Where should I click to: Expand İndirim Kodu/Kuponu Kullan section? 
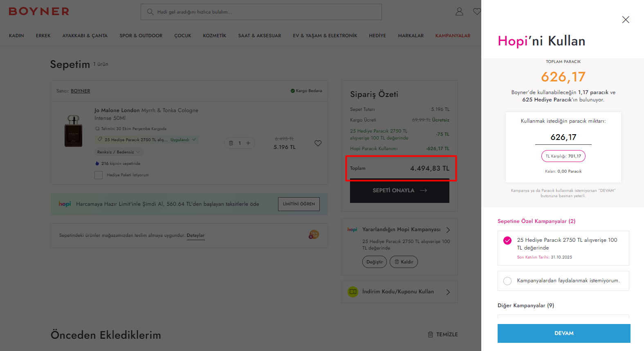click(x=448, y=292)
